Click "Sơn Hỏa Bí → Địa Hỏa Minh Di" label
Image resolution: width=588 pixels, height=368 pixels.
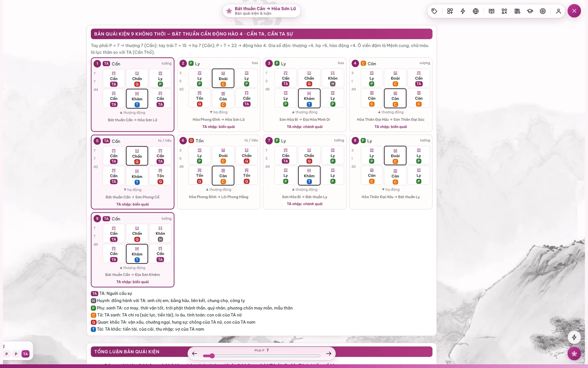click(305, 120)
